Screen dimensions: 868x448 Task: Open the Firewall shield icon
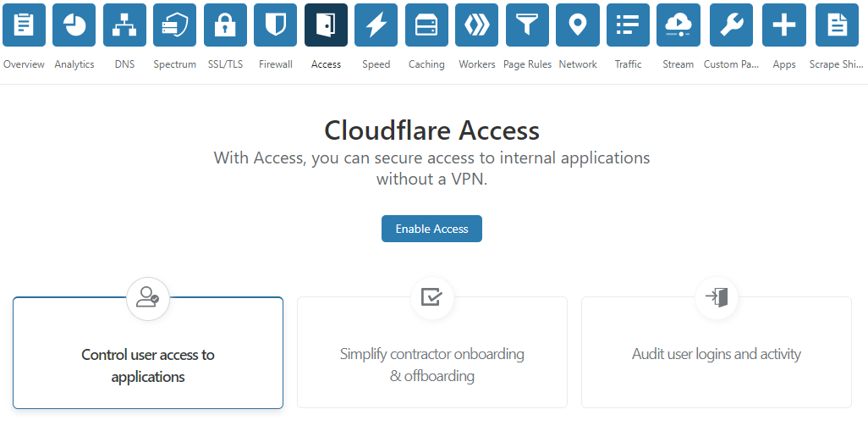(x=275, y=25)
